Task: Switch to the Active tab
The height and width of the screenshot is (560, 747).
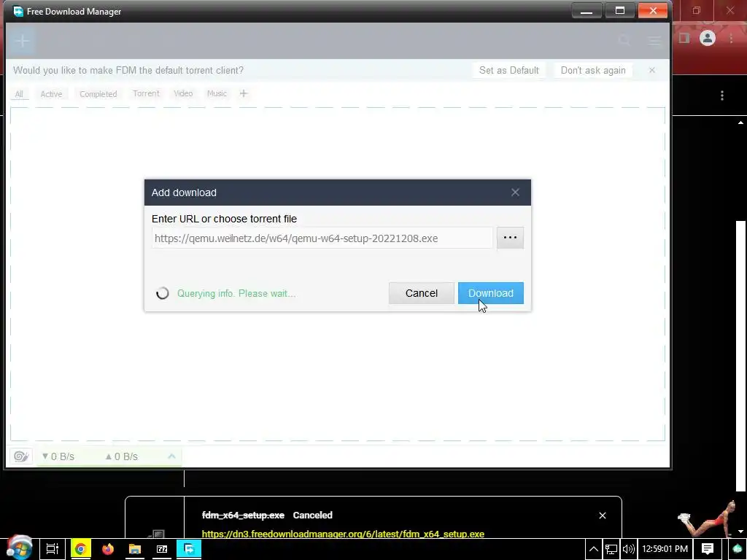Action: pos(51,94)
